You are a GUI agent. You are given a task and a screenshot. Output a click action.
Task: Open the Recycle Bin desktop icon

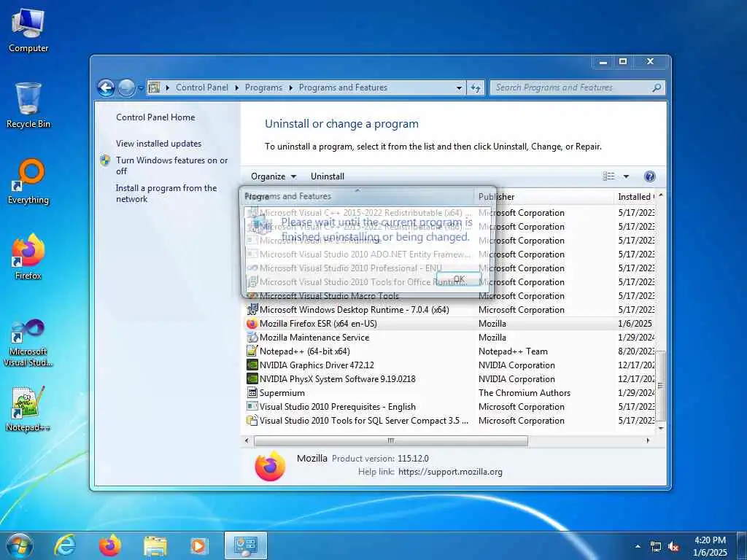(28, 105)
